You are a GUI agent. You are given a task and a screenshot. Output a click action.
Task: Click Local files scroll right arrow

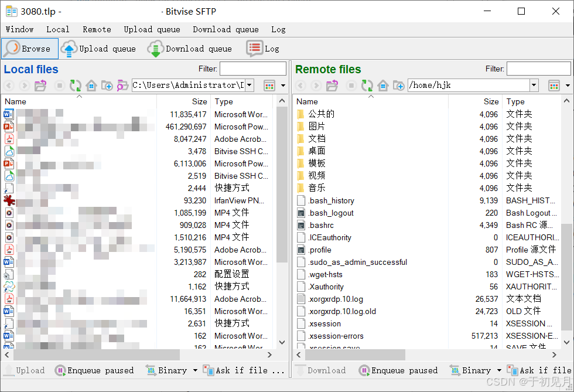click(269, 354)
